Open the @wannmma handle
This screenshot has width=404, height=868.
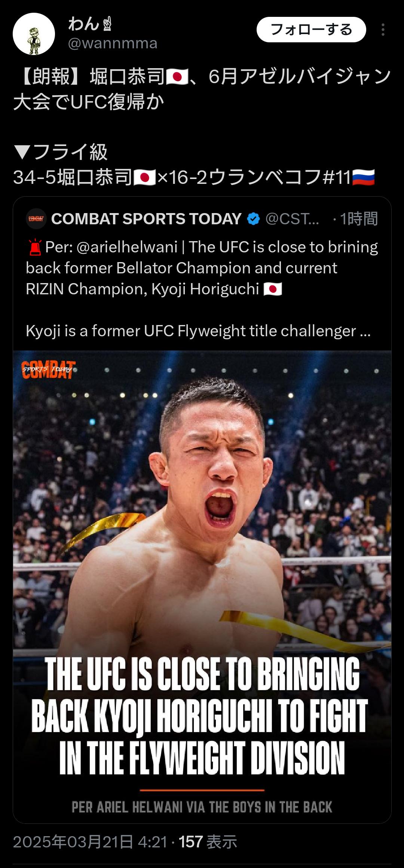coord(113,43)
